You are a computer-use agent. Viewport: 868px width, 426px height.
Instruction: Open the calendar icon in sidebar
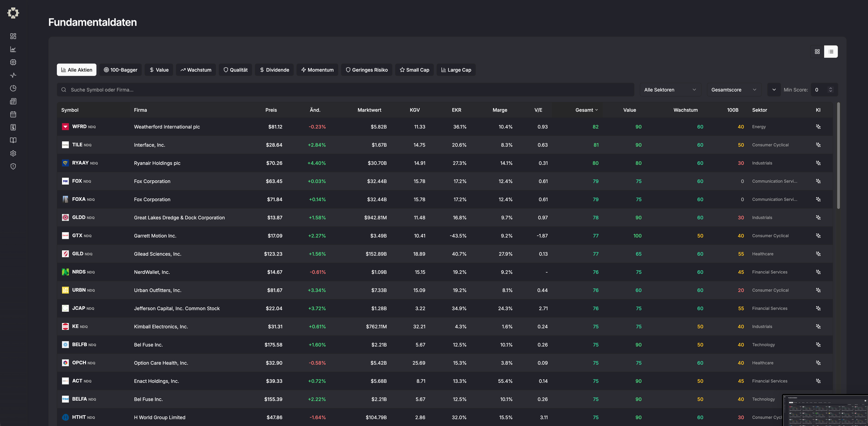[x=13, y=114]
